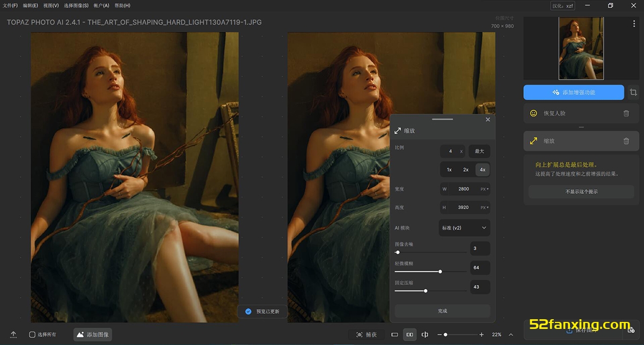
Task: Click the 22% zoom percentage text
Action: 496,334
